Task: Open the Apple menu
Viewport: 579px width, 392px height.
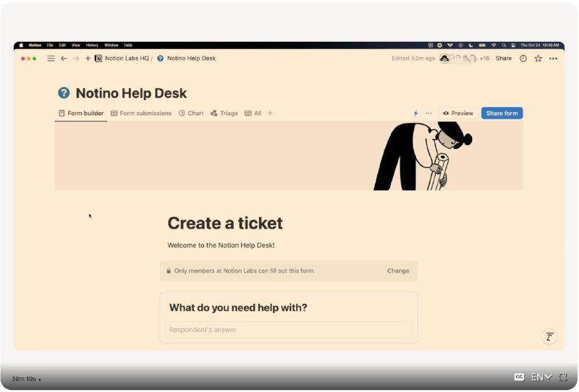Action: click(21, 45)
